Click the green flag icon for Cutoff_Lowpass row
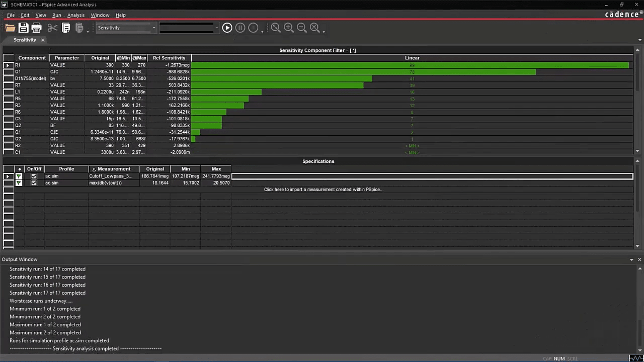The height and width of the screenshot is (362, 644). [x=19, y=176]
